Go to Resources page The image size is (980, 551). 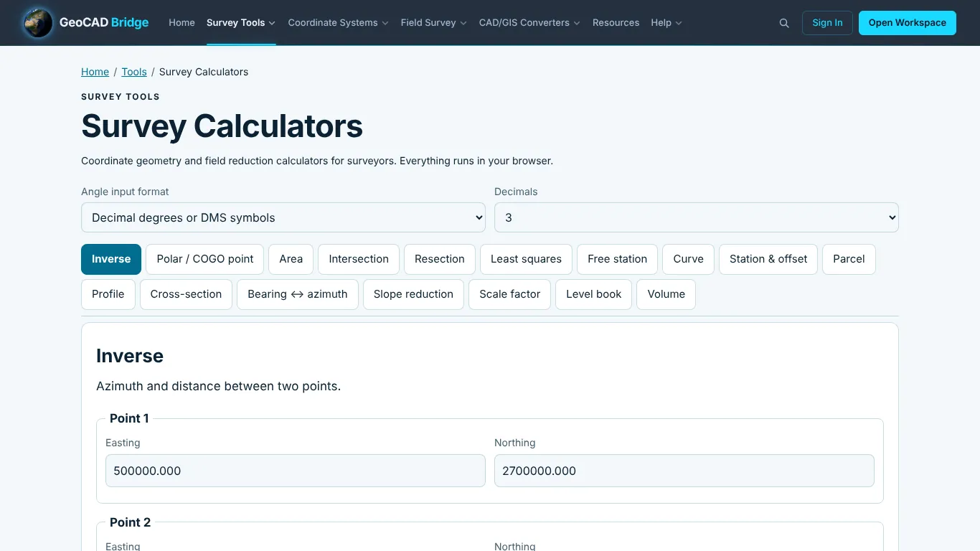click(616, 23)
